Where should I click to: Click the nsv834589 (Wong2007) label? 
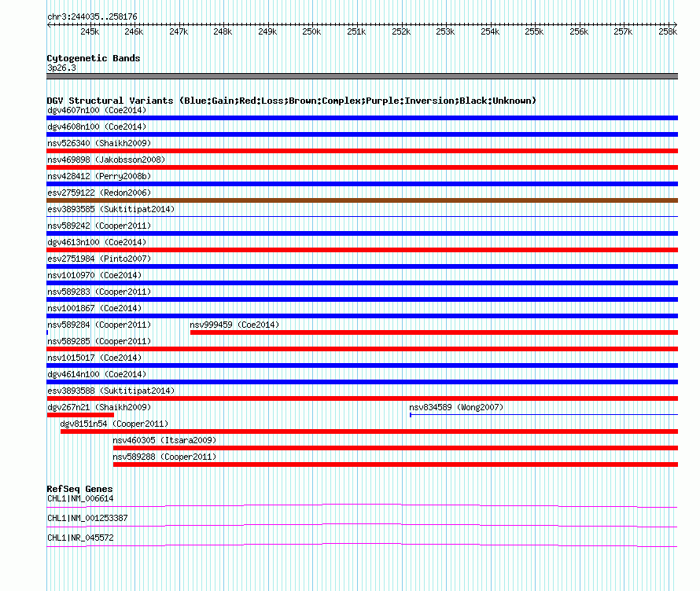[456, 407]
